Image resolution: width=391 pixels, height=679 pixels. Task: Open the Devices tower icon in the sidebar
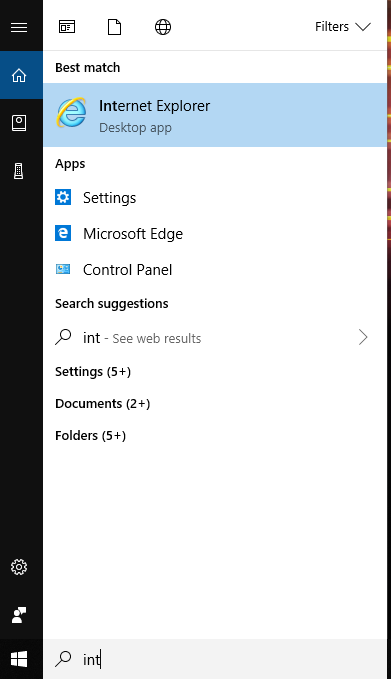coord(19,171)
